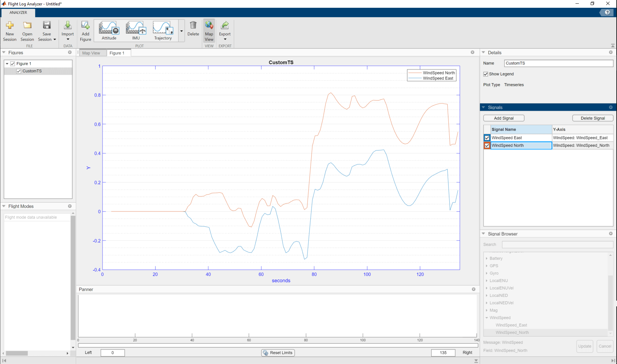The height and width of the screenshot is (364, 617).
Task: Click the Flight Modes horizontal scrollbar thumb
Action: [x=17, y=353]
